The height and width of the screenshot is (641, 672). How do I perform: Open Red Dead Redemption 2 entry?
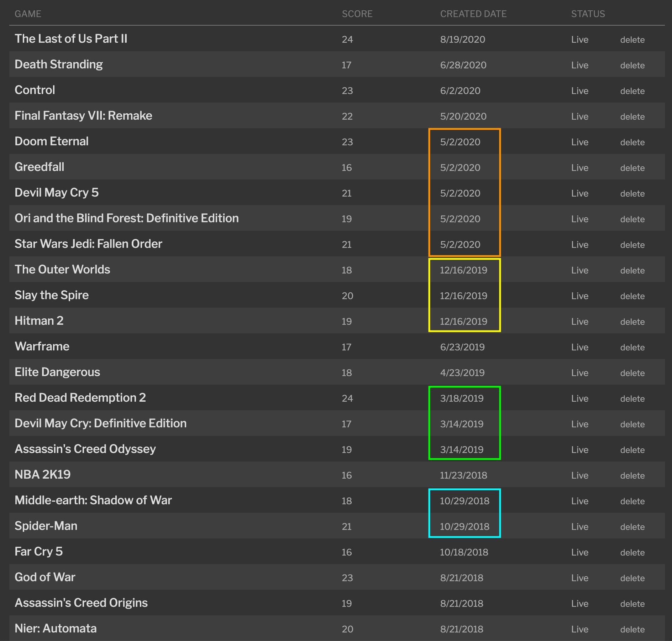click(80, 398)
